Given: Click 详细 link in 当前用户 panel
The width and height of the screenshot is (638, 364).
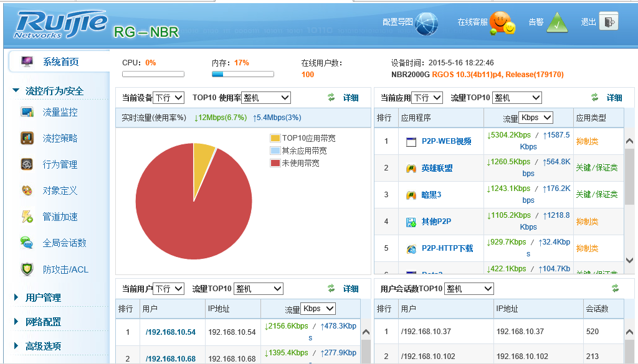Looking at the screenshot, I should (351, 289).
